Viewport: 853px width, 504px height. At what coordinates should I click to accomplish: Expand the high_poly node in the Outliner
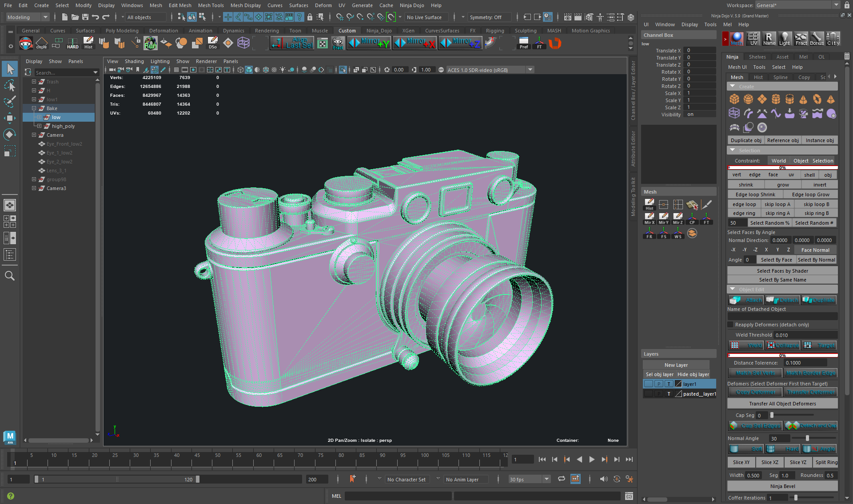pyautogui.click(x=40, y=126)
